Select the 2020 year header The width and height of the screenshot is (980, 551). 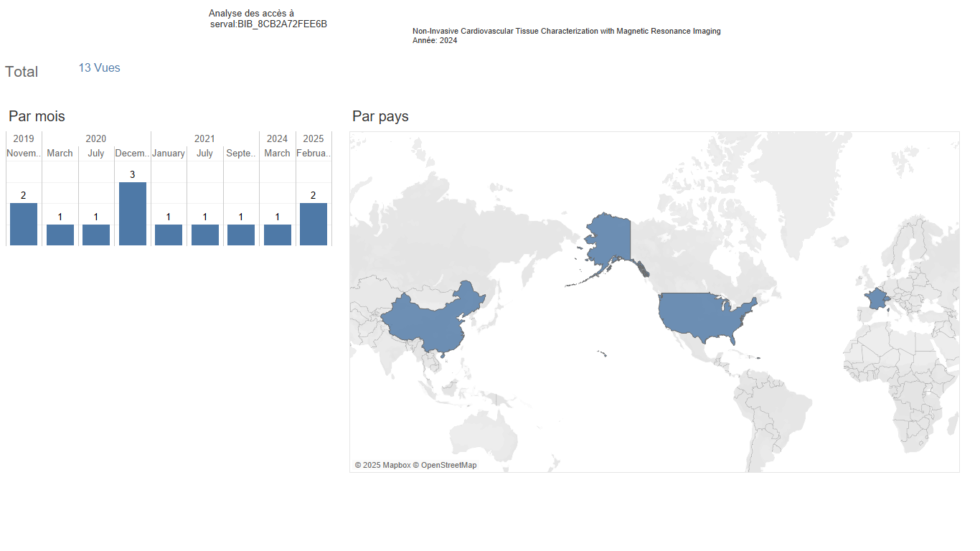pos(96,138)
